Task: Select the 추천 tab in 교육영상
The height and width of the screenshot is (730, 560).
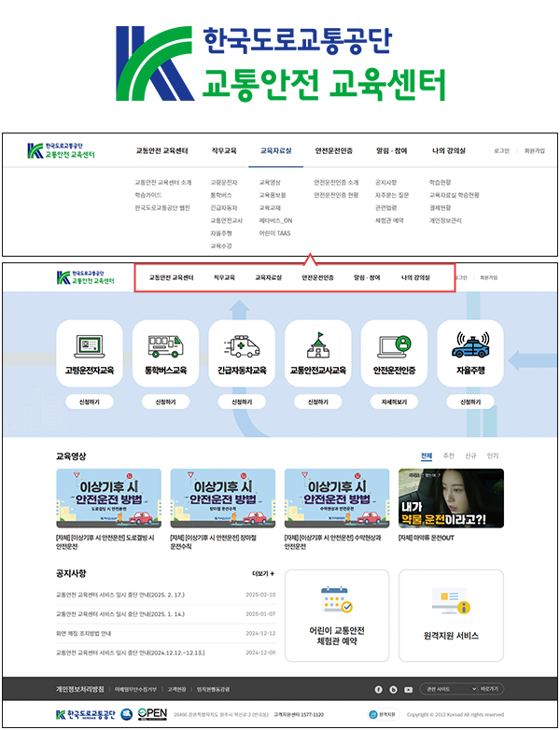Action: [448, 456]
